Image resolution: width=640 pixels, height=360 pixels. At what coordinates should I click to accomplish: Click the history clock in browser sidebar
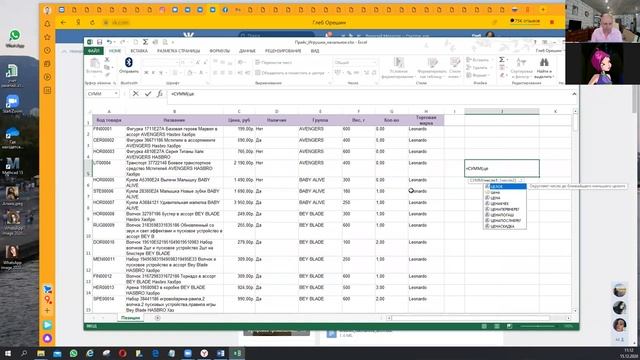[47, 51]
